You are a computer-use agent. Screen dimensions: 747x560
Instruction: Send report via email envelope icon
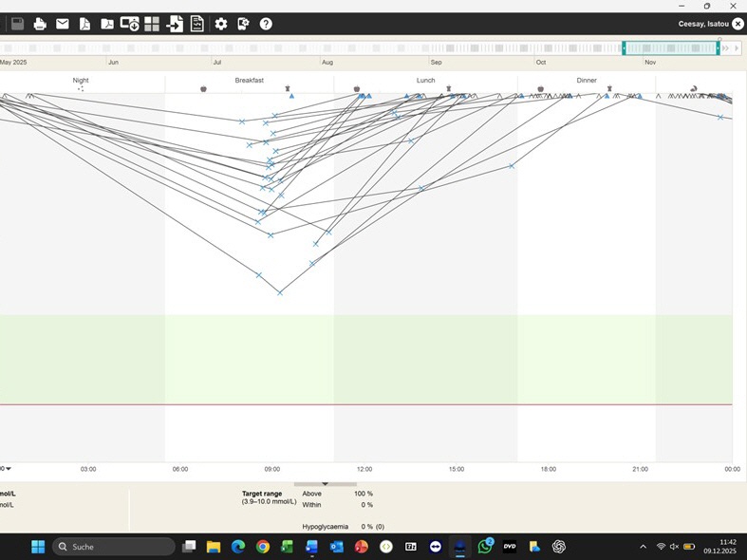click(x=63, y=24)
